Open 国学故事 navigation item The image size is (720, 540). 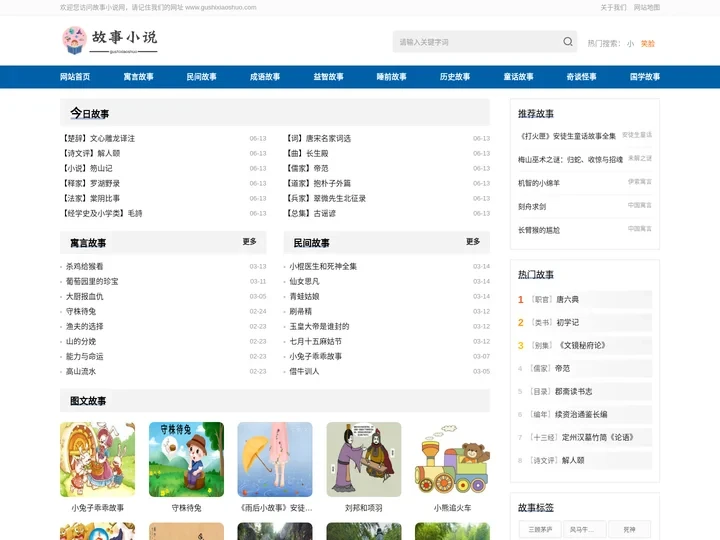[x=645, y=77]
